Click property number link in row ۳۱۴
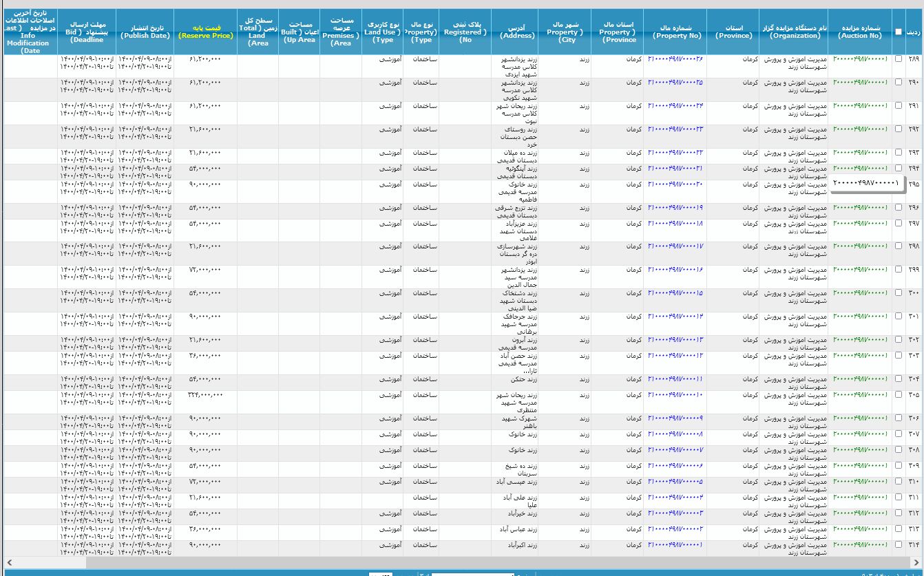924x576 pixels. (x=675, y=544)
